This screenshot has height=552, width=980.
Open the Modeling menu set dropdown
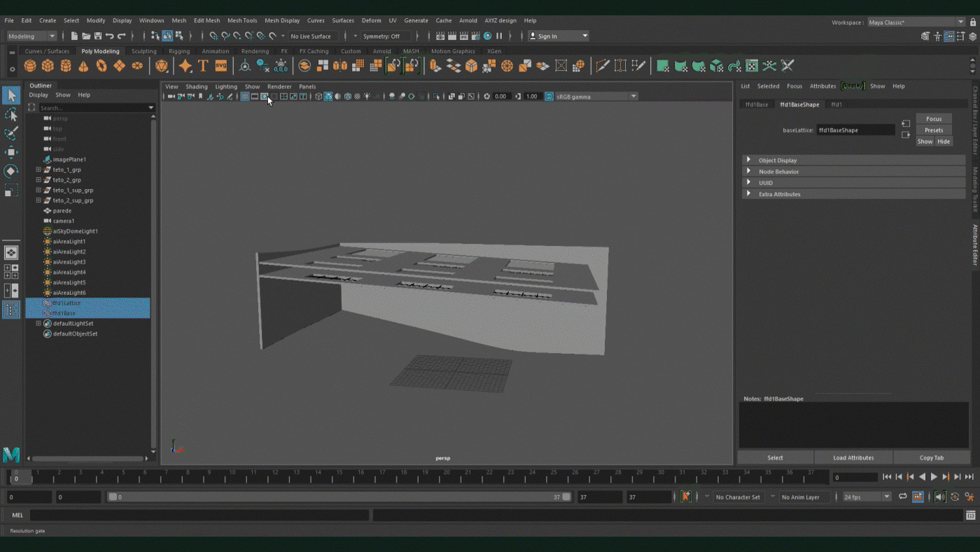pyautogui.click(x=31, y=36)
